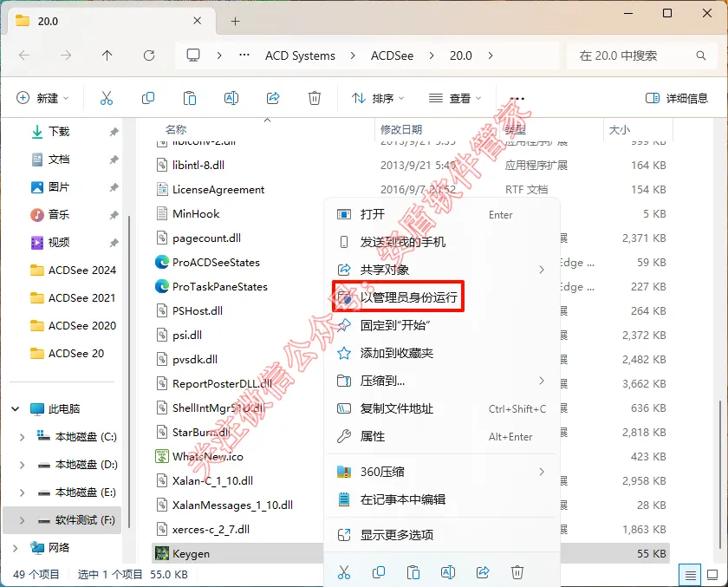The width and height of the screenshot is (728, 587).
Task: Expand the breadcrumb chevron after 20.0
Action: pos(491,55)
